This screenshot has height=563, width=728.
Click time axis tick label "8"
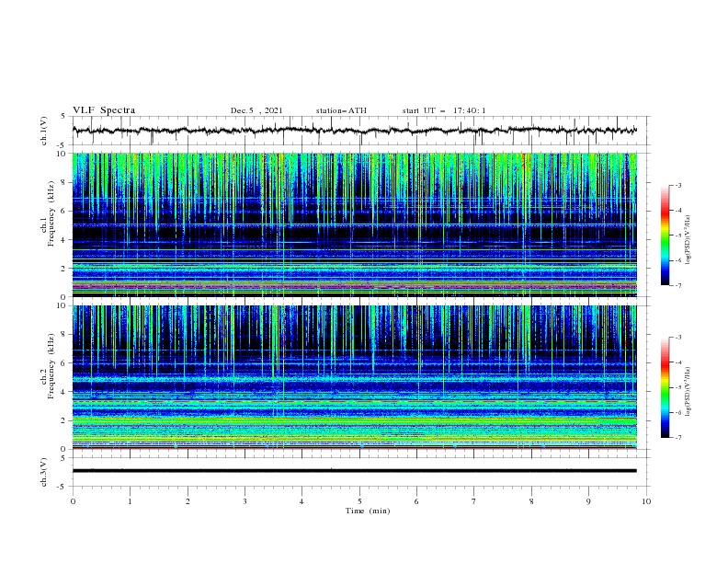coord(531,501)
